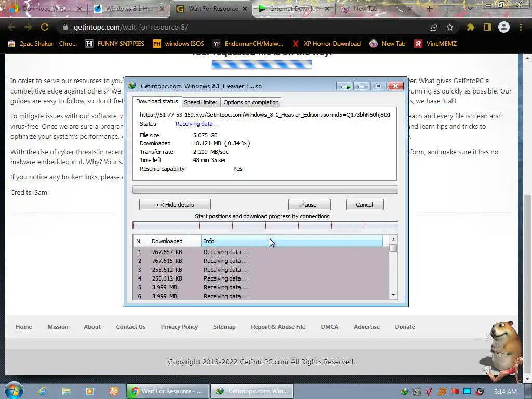532x399 pixels.
Task: Open the New Tab bookmark
Action: point(388,44)
